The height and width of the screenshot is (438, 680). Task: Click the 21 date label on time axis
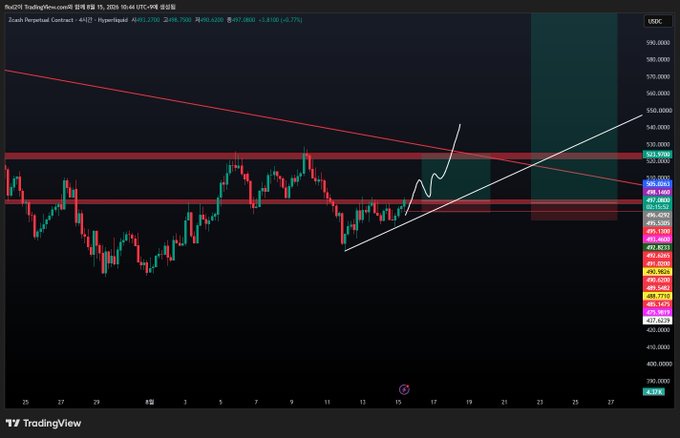click(504, 402)
